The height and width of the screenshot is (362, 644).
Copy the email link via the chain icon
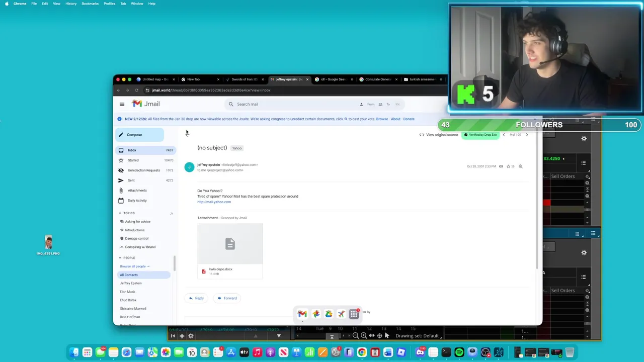501,166
